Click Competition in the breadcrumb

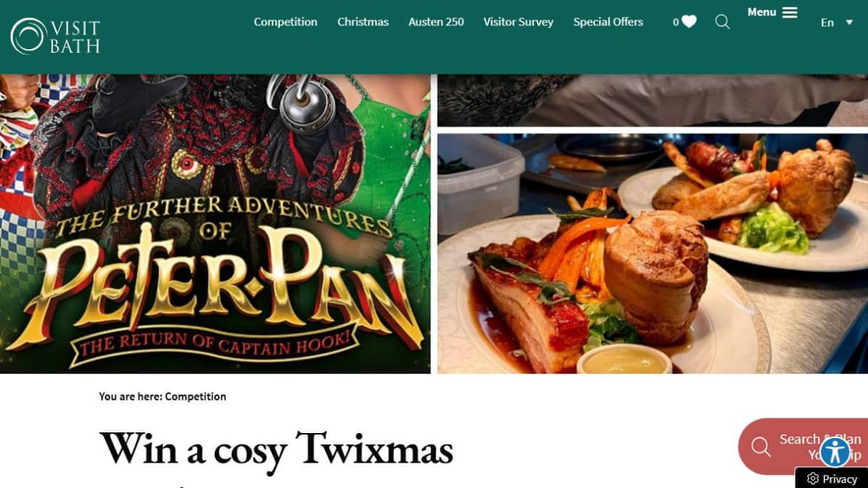click(x=195, y=396)
